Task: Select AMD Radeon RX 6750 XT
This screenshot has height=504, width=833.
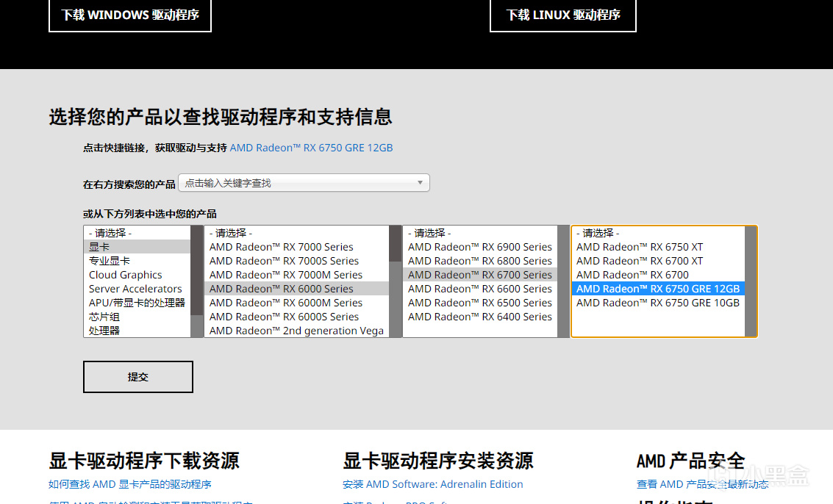Action: tap(658, 247)
